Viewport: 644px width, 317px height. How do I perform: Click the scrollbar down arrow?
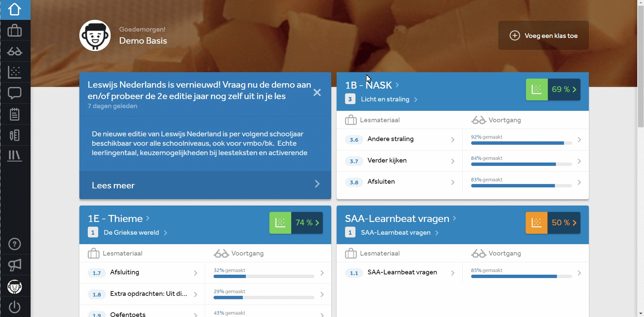click(x=641, y=314)
